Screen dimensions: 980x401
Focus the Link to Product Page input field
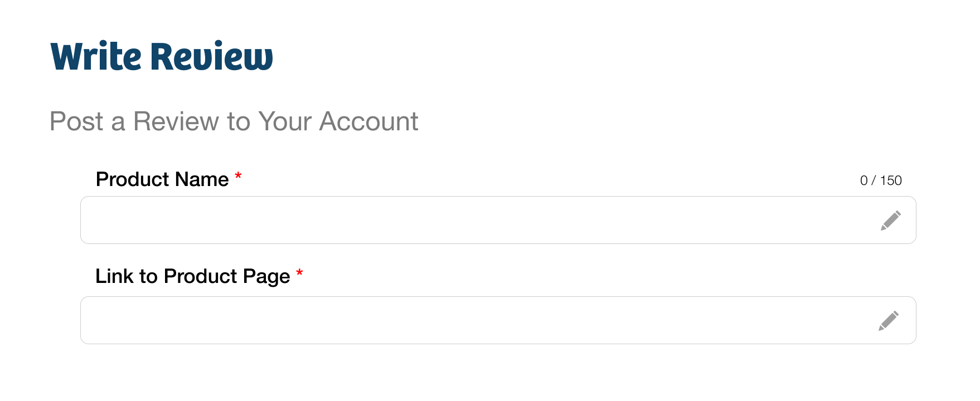coord(498,320)
